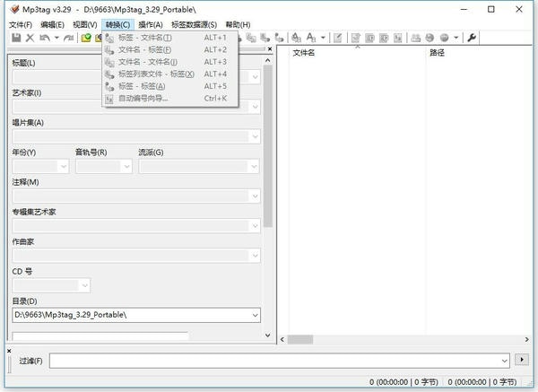Click the Actions (Quick) toolbar icon
538x392 pixels.
tap(311, 38)
